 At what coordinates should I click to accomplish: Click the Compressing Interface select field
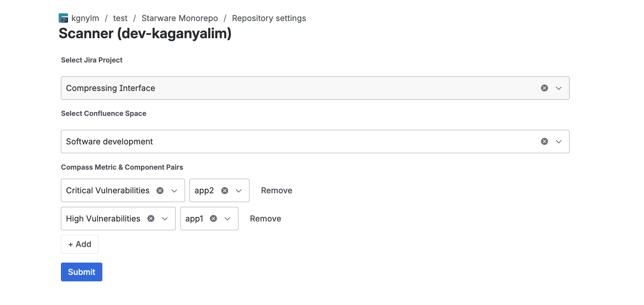pos(315,88)
